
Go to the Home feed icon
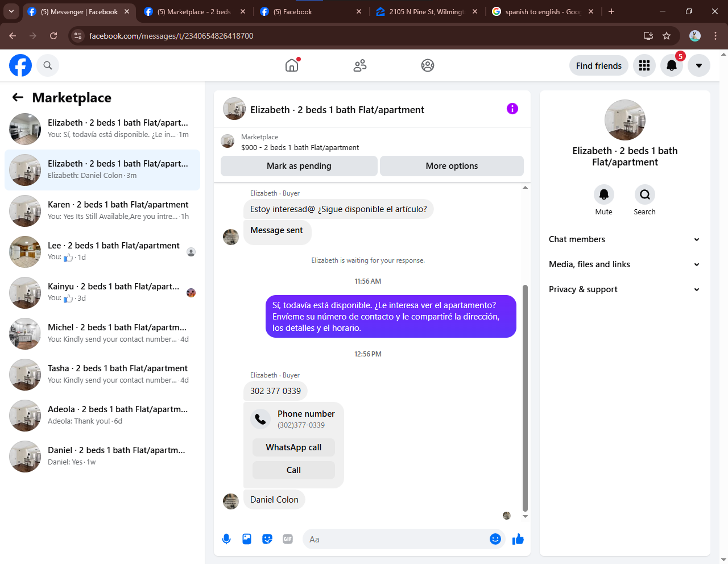pyautogui.click(x=292, y=65)
